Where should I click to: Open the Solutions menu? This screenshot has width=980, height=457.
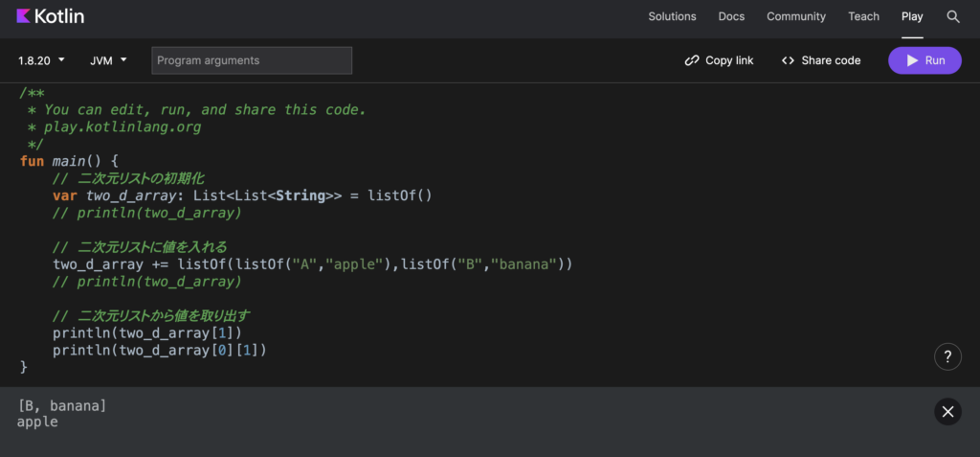point(672,17)
